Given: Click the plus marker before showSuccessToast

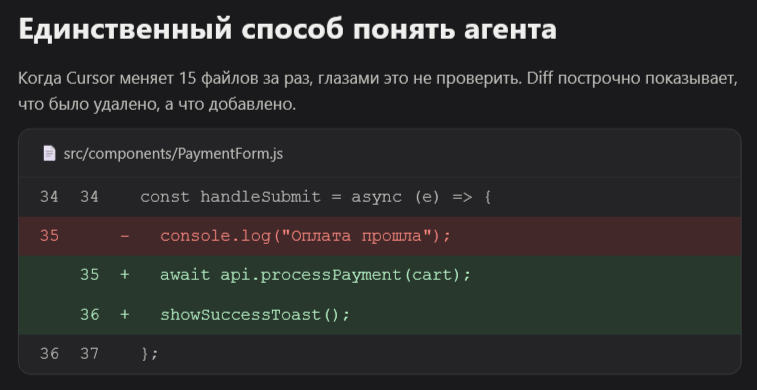Looking at the screenshot, I should coord(125,315).
